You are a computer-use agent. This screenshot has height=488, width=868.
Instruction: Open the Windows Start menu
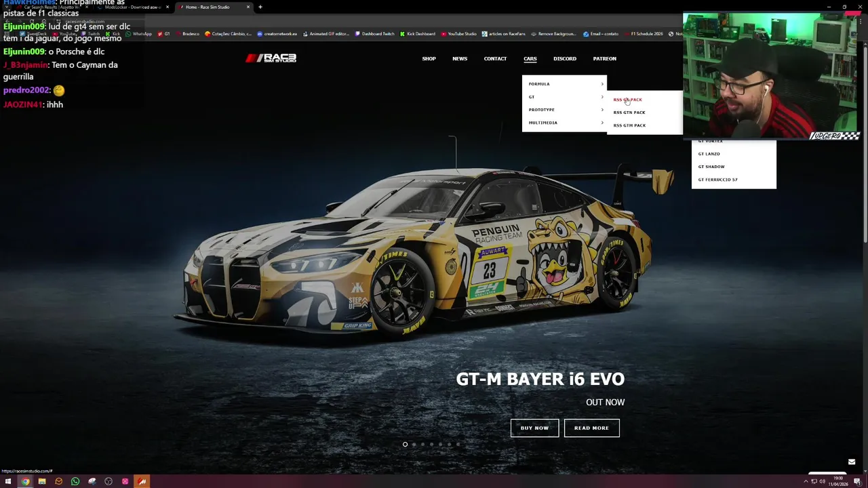tap(8, 481)
